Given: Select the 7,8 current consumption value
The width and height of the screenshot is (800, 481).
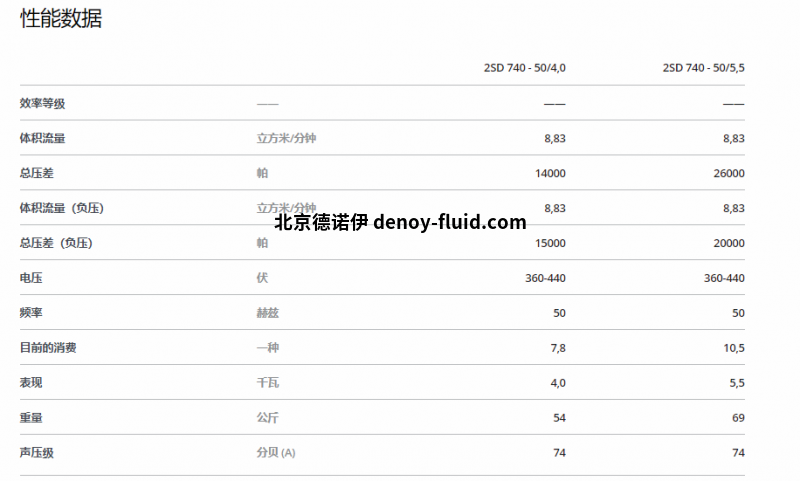Looking at the screenshot, I should point(557,348).
